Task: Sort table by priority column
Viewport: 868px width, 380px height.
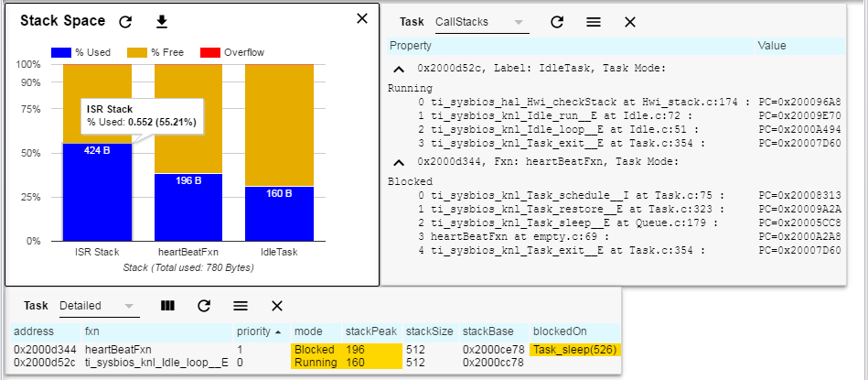Action: [x=260, y=331]
